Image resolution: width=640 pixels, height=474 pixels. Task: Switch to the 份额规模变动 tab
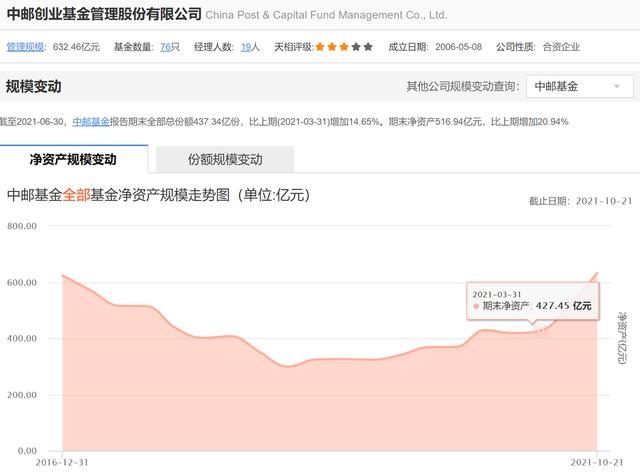[x=225, y=159]
